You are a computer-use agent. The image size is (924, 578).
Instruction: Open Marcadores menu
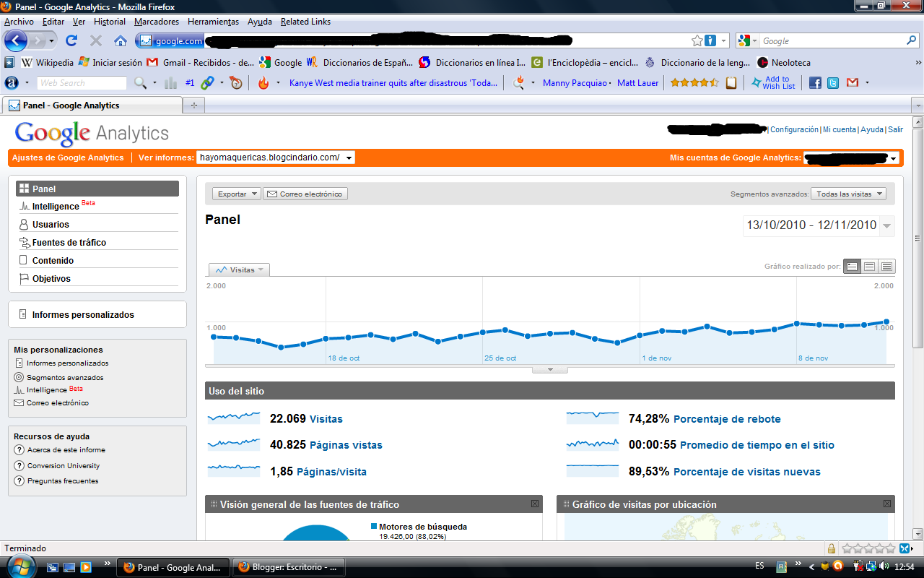coord(157,22)
